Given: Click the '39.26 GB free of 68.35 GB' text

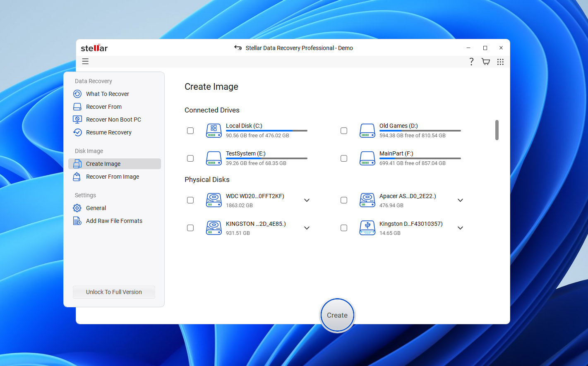Looking at the screenshot, I should (256, 163).
